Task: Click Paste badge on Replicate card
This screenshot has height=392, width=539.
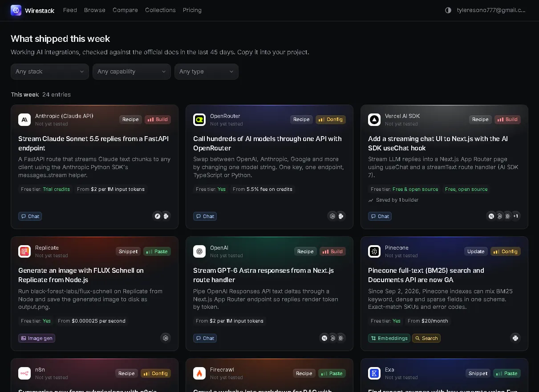Action: point(157,251)
